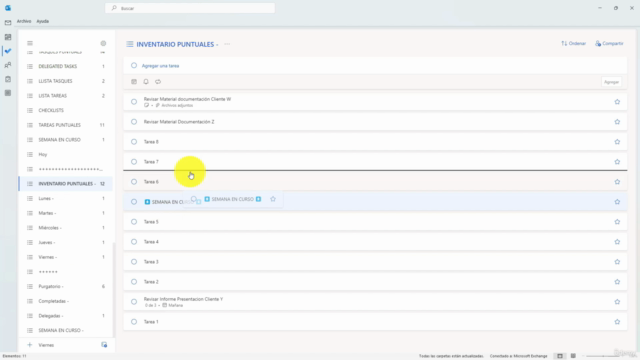Screen dimensions: 640x360
Task: Star the Tarea 1 task
Action: tap(617, 322)
